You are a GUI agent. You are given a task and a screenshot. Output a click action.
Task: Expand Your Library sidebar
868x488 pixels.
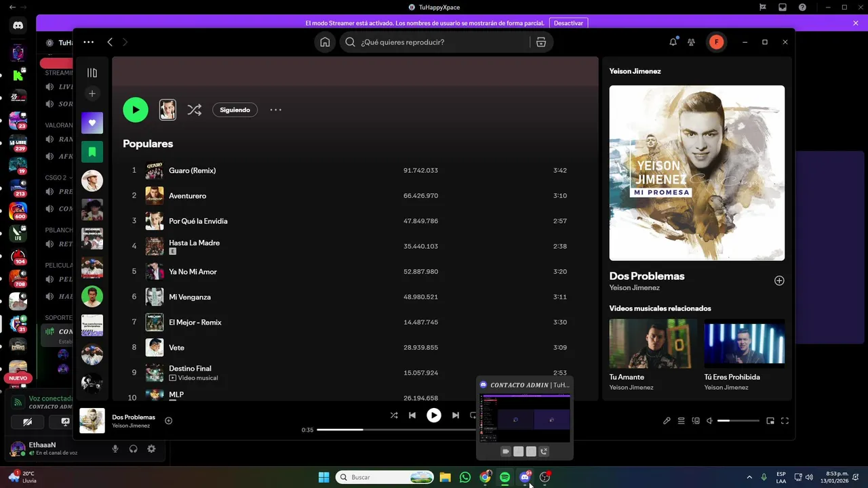point(92,73)
